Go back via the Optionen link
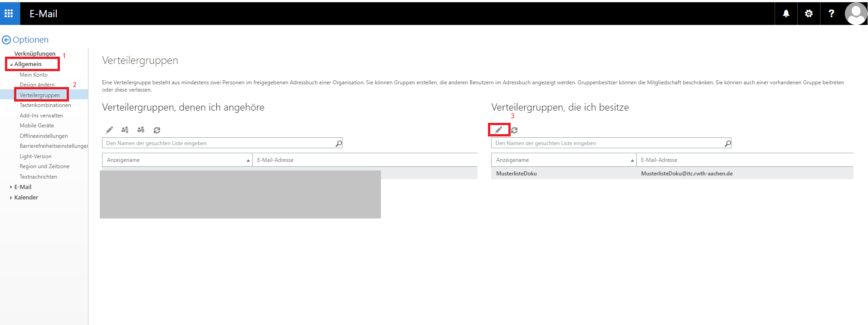This screenshot has width=868, height=325. [25, 40]
